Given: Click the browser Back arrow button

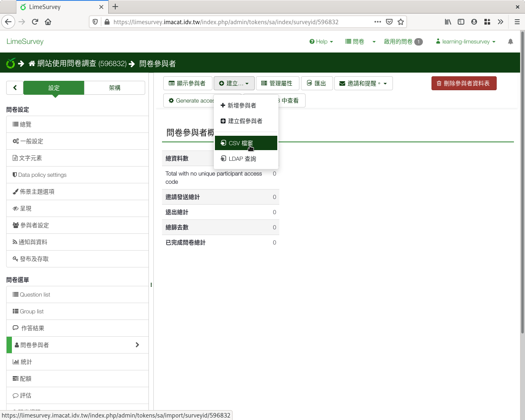Looking at the screenshot, I should (8, 22).
